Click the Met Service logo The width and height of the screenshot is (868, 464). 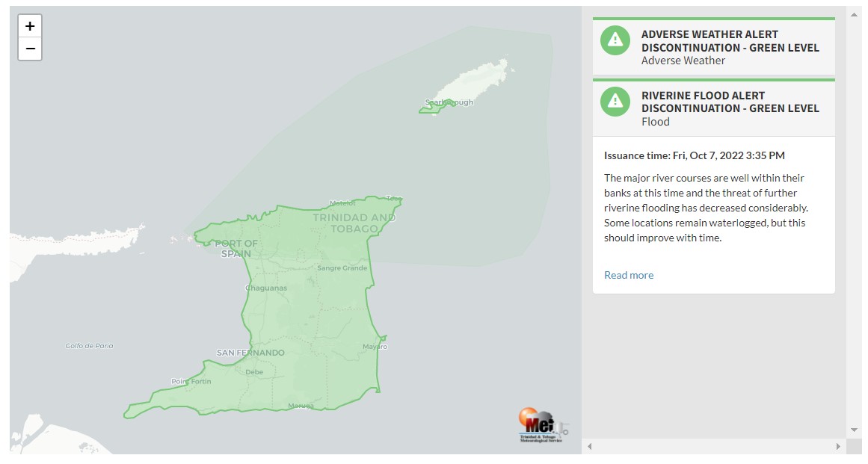coord(543,424)
